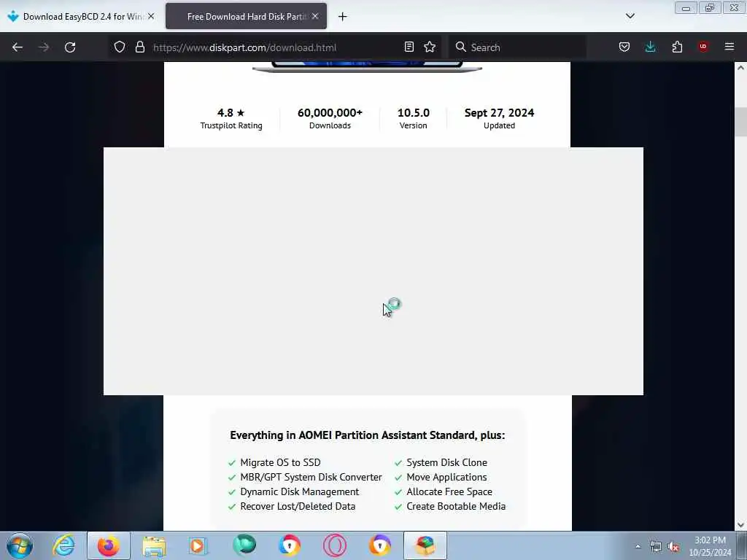Open a new tab with plus button

[x=343, y=17]
